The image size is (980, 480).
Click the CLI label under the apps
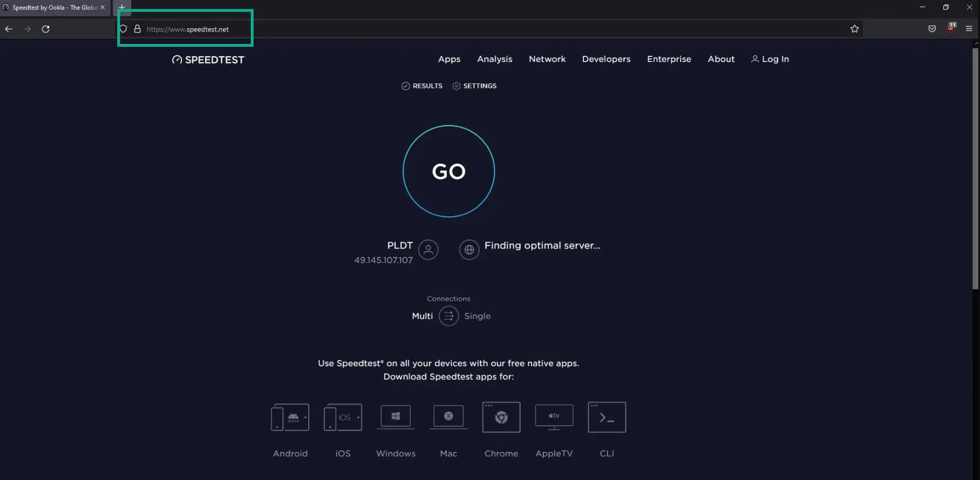(607, 454)
